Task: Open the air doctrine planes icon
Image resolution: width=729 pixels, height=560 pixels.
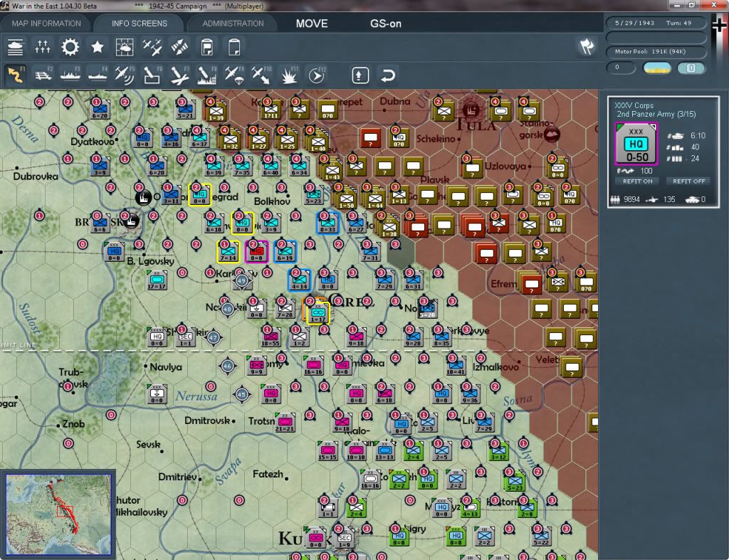Action: pos(152,48)
